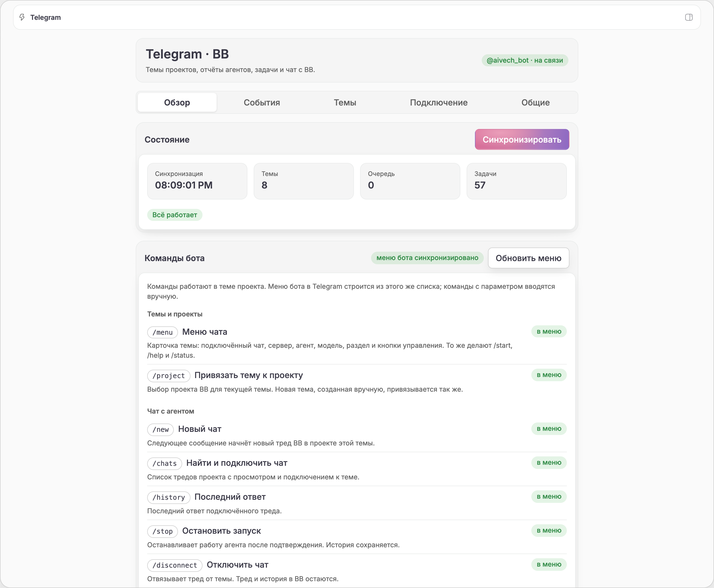This screenshot has height=588, width=714.
Task: Click в меню badge on Найти и подключить чат
Action: (x=549, y=463)
